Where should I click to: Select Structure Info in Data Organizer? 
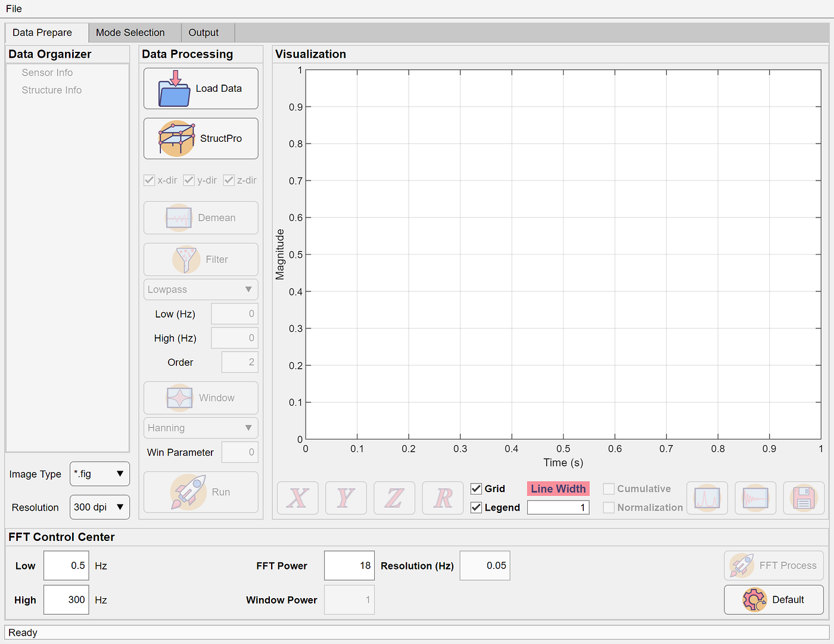[52, 90]
